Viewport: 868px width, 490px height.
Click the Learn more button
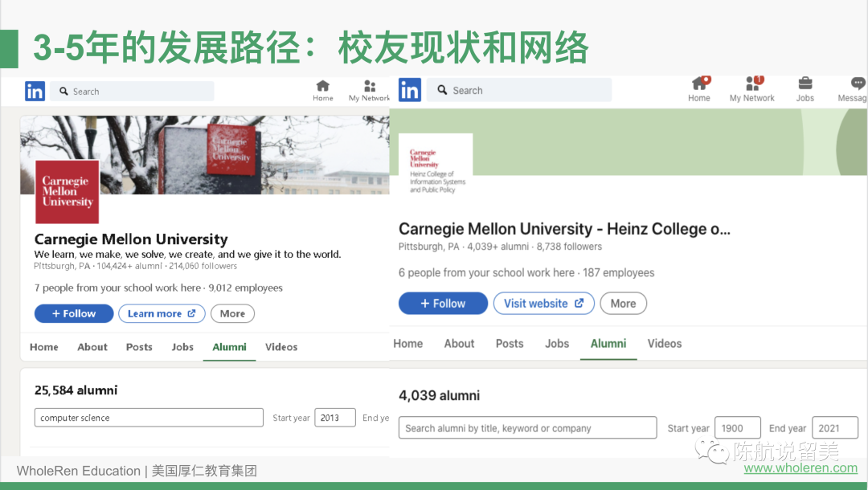[x=162, y=313]
